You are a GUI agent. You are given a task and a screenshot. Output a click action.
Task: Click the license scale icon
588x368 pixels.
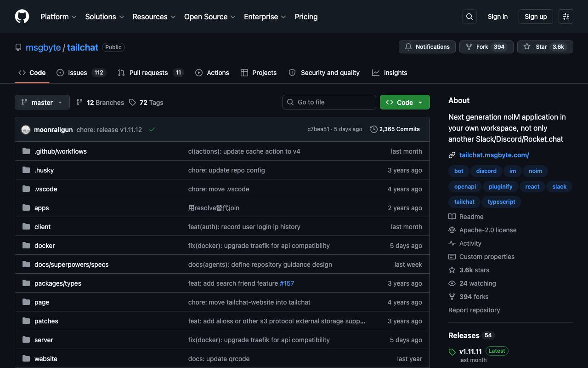452,230
